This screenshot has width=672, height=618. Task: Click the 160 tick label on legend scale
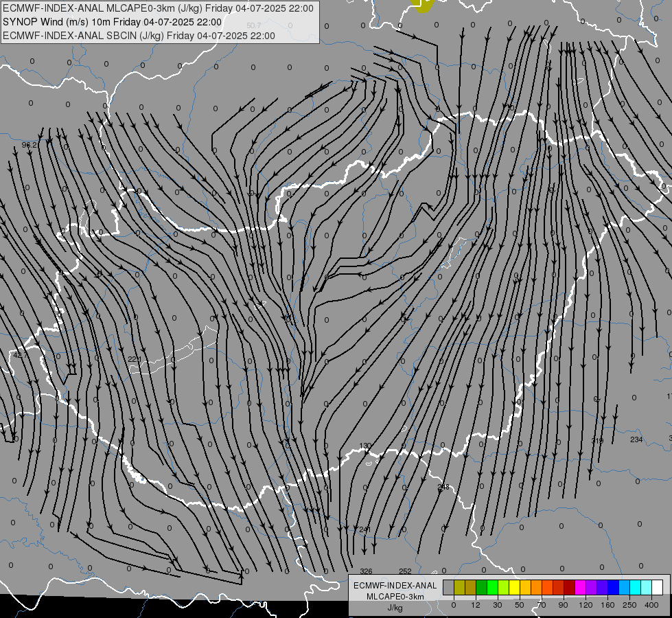(608, 605)
